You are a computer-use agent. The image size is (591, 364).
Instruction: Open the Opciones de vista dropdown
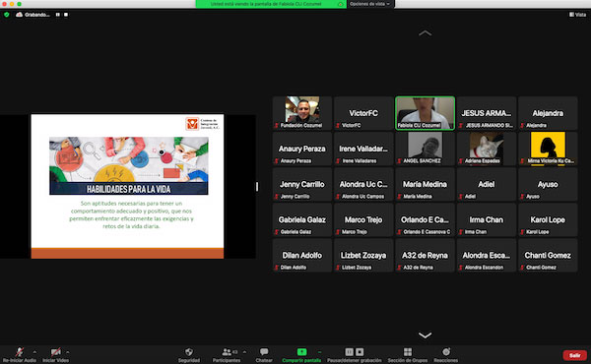point(369,4)
